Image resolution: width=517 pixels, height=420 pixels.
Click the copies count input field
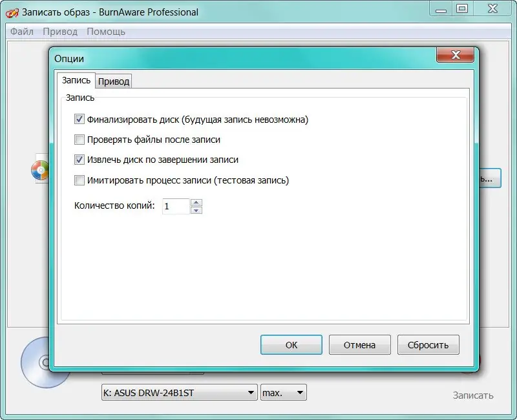click(176, 206)
